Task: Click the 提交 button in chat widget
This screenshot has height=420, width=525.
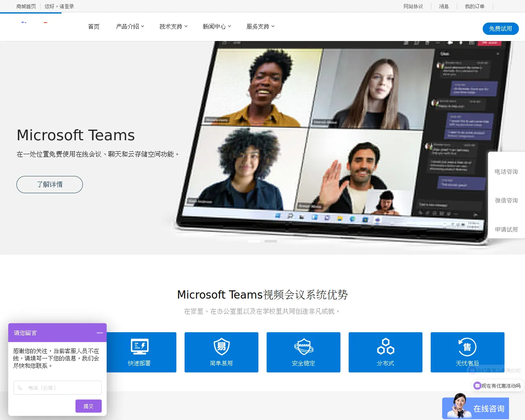Action: coord(89,406)
